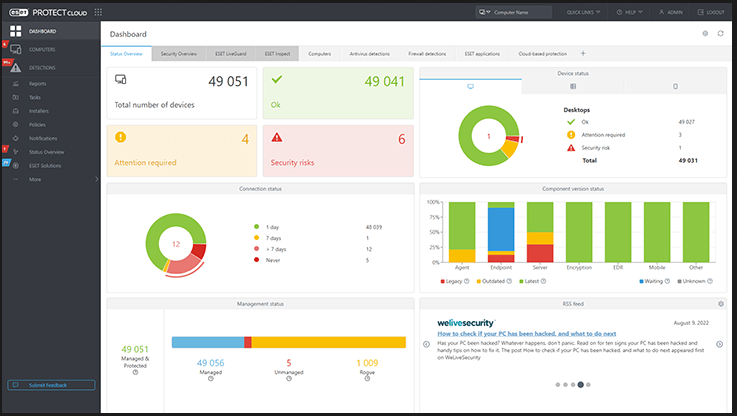This screenshot has height=416, width=737.
Task: Open the ESET LiveGuard tab
Action: pyautogui.click(x=230, y=54)
